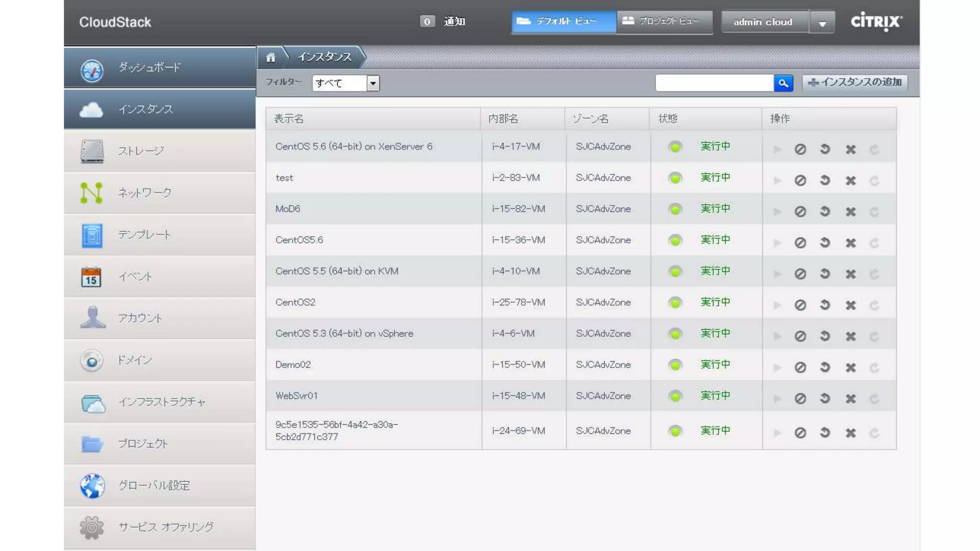Click the reboot icon for the test instance
Viewport: 980px width, 551px height.
click(x=824, y=180)
